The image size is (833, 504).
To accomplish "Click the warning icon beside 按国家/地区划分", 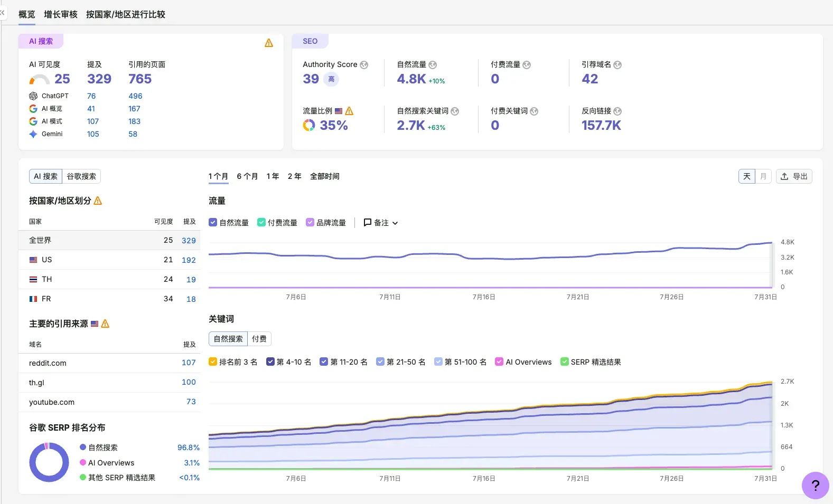I will (98, 201).
